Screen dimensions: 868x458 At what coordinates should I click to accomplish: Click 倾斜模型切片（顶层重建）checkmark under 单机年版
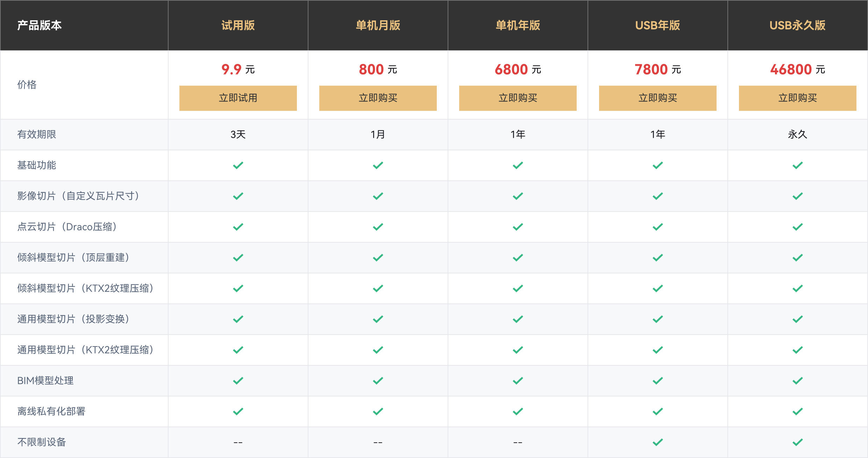pyautogui.click(x=518, y=258)
